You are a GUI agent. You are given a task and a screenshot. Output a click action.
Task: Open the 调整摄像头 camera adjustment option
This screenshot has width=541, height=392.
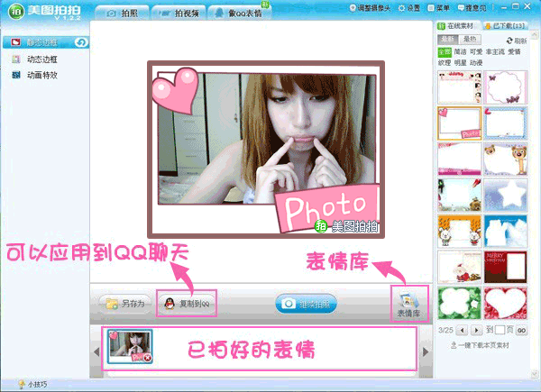point(370,7)
